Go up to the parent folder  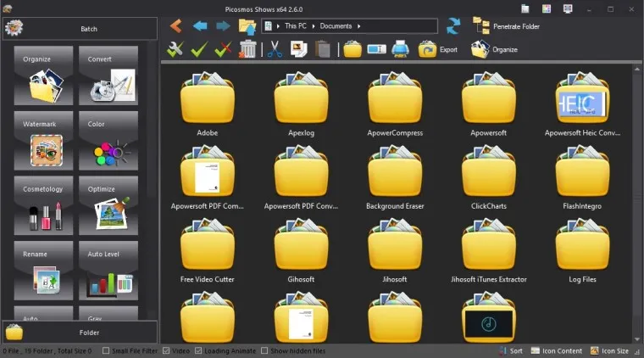[247, 26]
